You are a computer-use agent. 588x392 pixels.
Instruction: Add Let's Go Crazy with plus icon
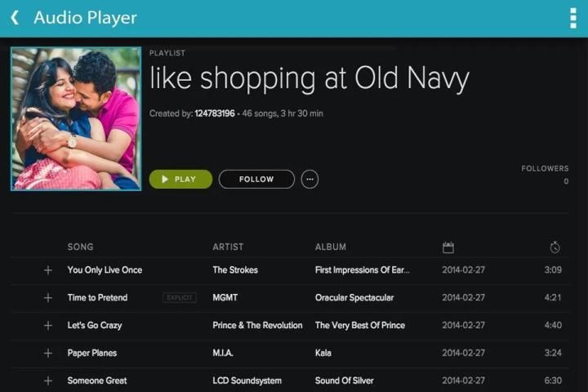(47, 326)
